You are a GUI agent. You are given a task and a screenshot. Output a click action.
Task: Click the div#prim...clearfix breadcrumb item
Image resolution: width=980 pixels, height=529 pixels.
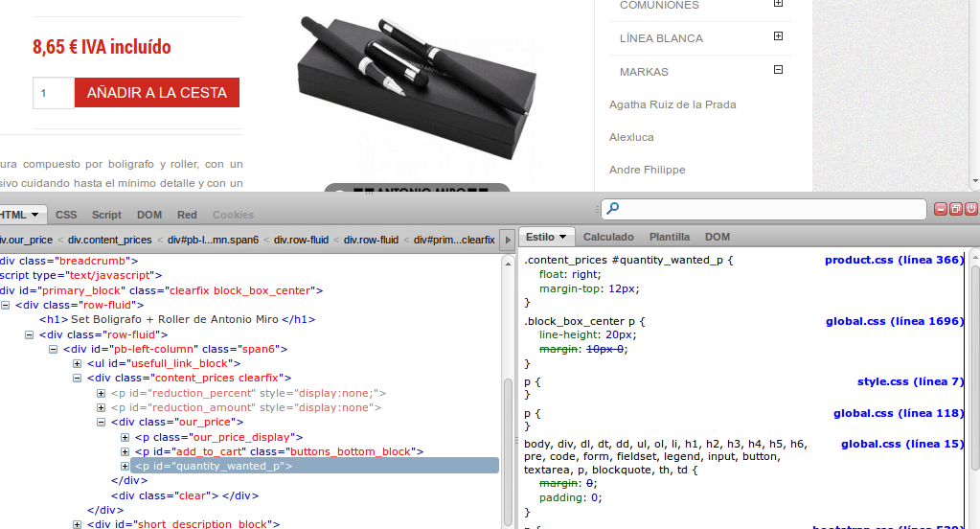(x=454, y=240)
